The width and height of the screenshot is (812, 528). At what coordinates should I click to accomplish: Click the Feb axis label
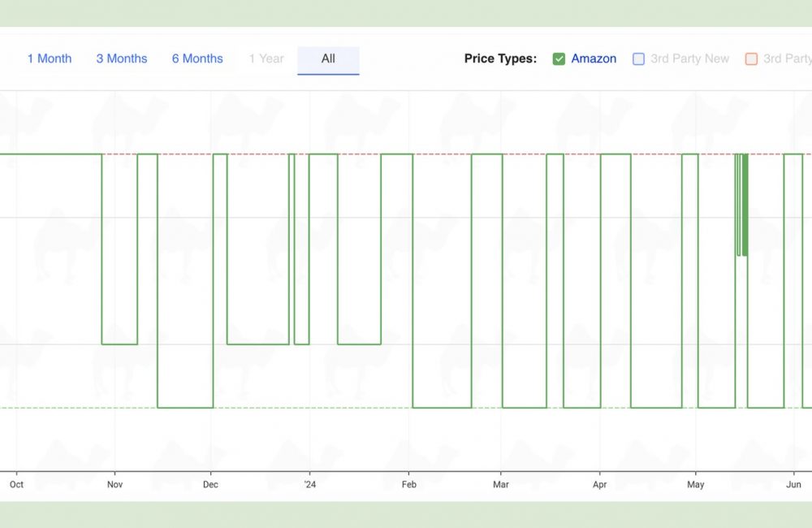408,485
